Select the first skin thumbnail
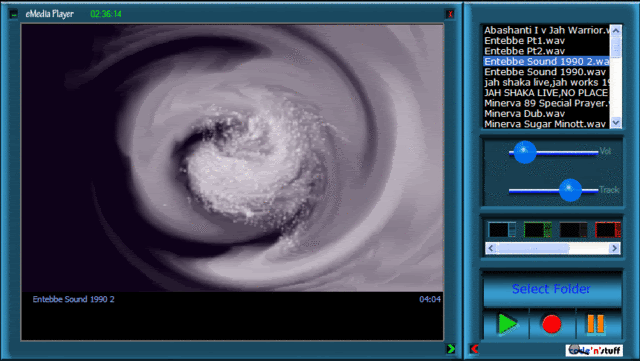The image size is (640, 361). tap(502, 230)
